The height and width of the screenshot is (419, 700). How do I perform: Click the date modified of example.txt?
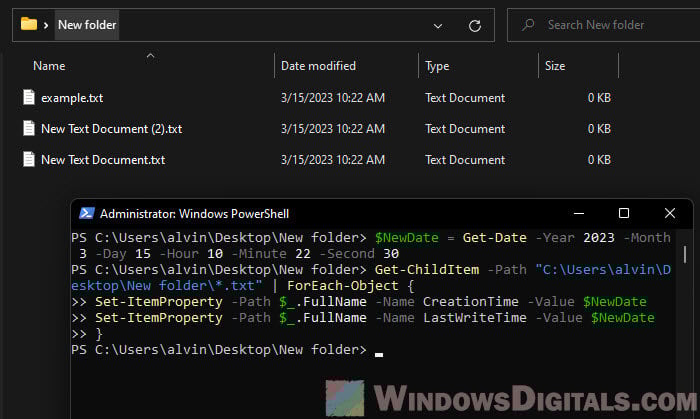[x=333, y=98]
